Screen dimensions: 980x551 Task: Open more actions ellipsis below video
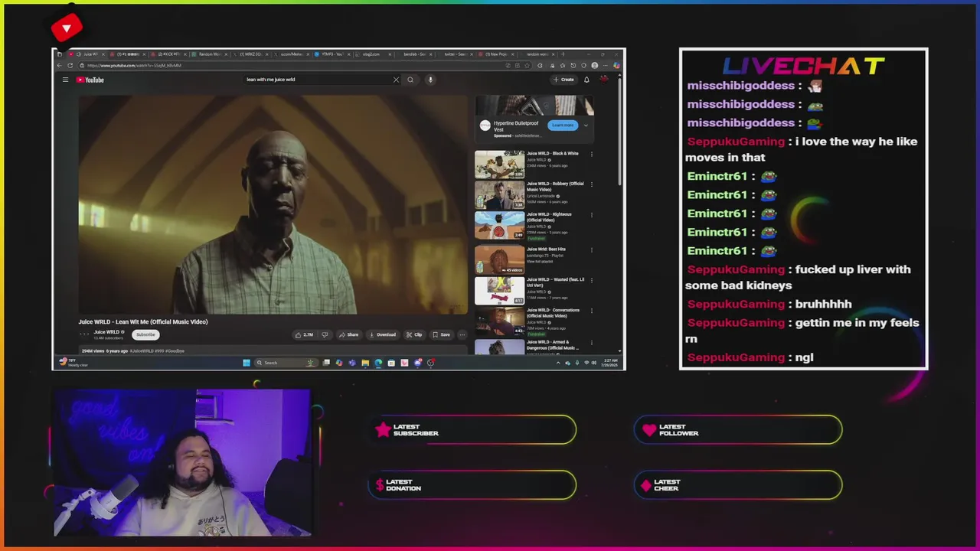click(462, 334)
